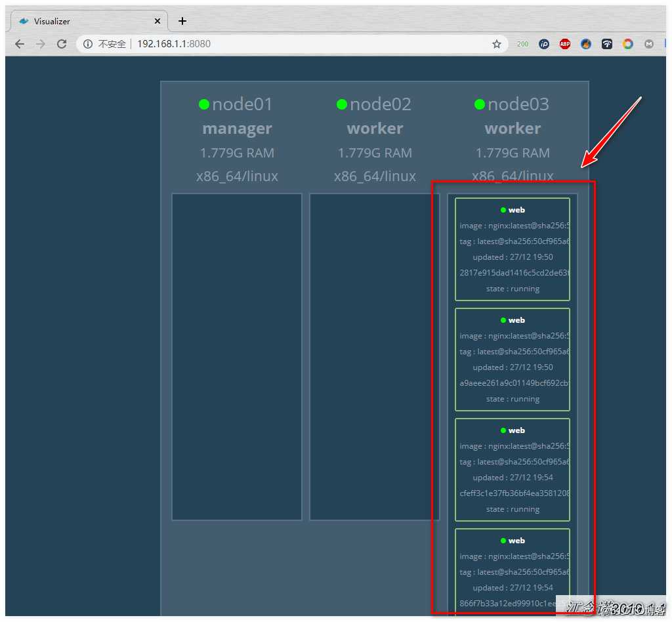Click the browser forward arrow
Screen dimensions: 672x622
[x=40, y=44]
